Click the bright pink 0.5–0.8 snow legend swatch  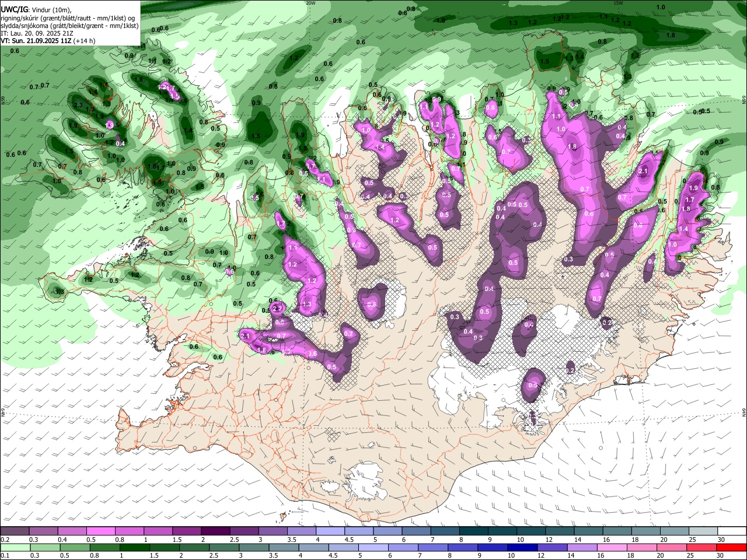tap(101, 531)
